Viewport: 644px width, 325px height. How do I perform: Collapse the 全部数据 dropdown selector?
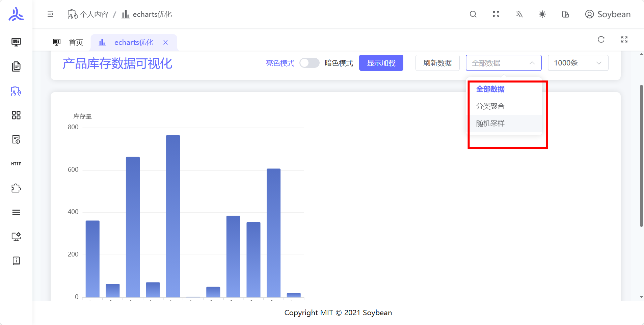(x=503, y=63)
